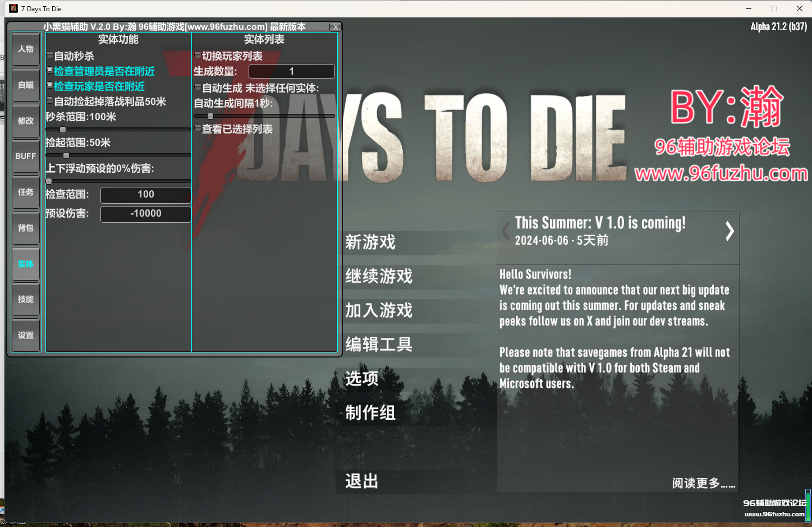Enable 查看已选择列表 checkbox
The image size is (812, 527).
pyautogui.click(x=198, y=129)
